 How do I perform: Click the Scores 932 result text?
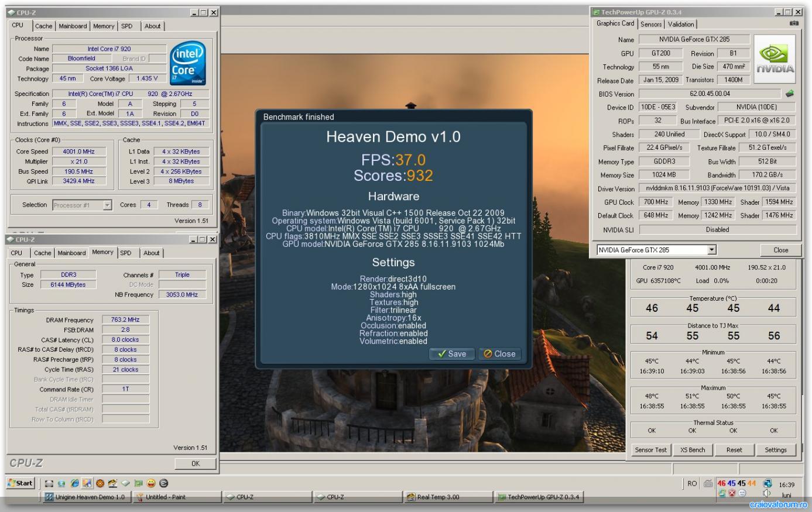pos(393,175)
